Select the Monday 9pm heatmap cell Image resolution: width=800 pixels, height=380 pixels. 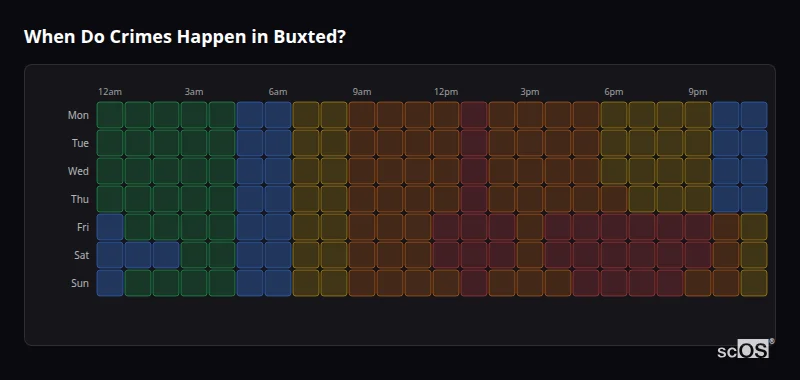[698, 115]
